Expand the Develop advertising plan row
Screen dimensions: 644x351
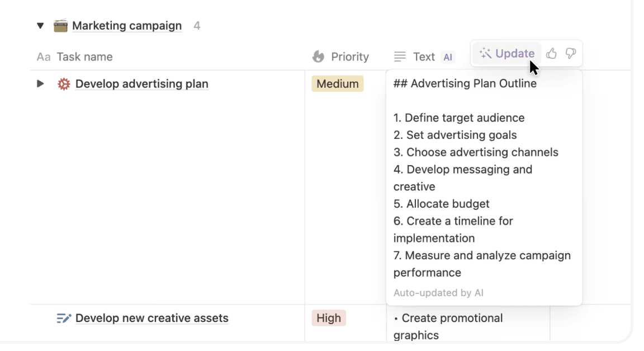40,83
